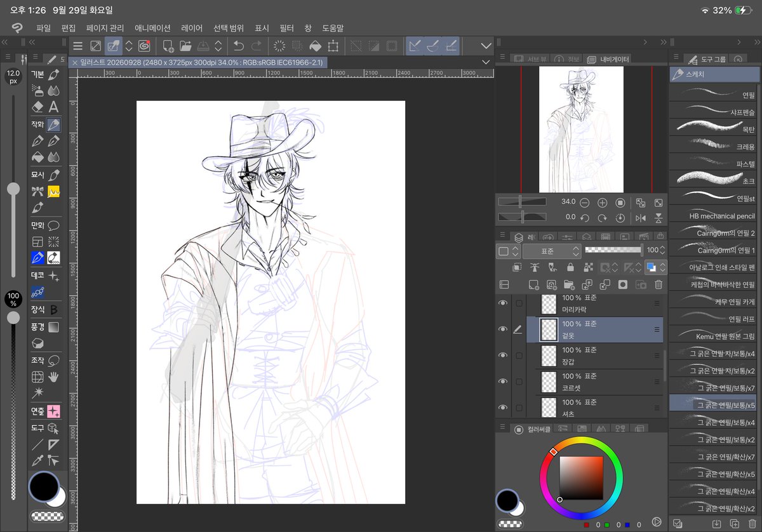Click the black main color swatch
The width and height of the screenshot is (762, 532).
coord(43,487)
